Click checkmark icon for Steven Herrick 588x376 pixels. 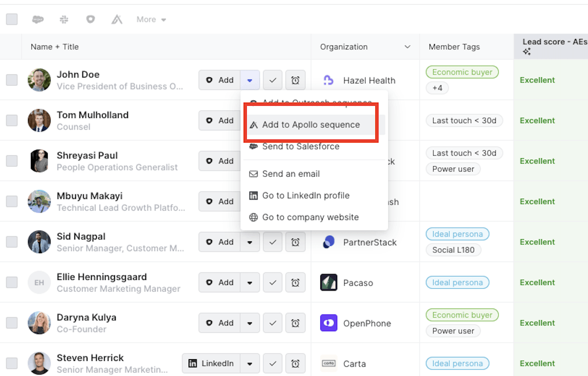(x=273, y=363)
